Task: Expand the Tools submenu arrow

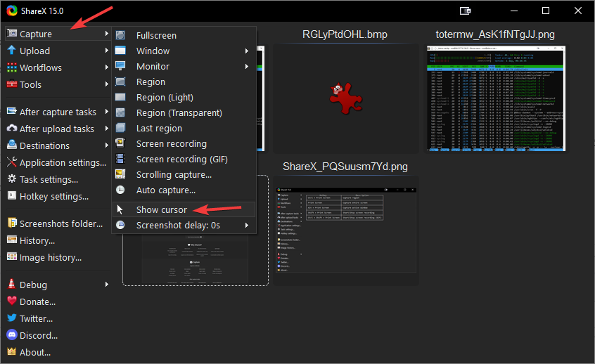Action: (107, 84)
